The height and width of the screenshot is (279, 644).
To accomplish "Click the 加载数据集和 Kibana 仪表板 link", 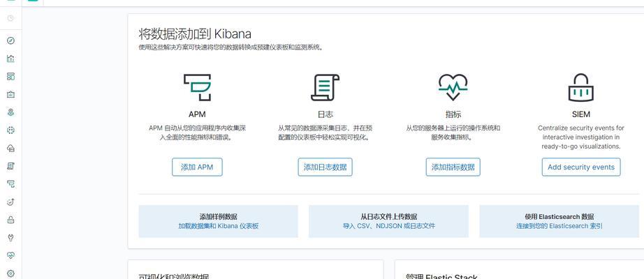I will 218,226.
